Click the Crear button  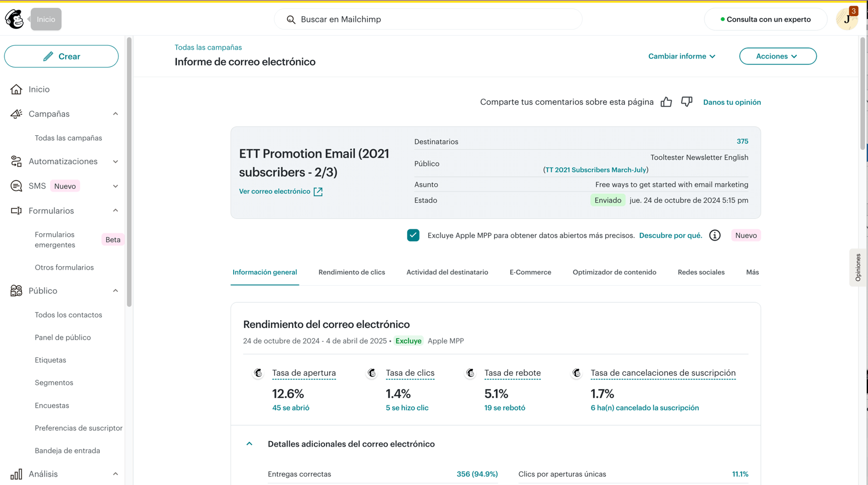(x=61, y=56)
